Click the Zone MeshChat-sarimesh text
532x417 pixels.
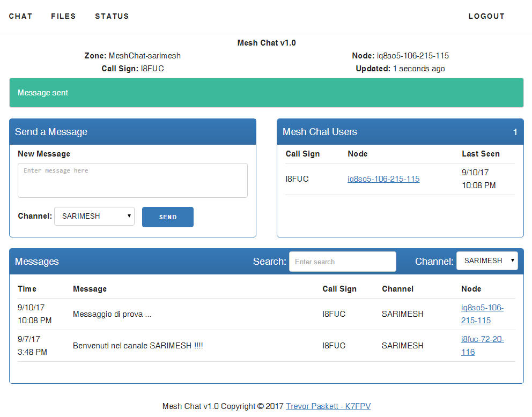(132, 56)
